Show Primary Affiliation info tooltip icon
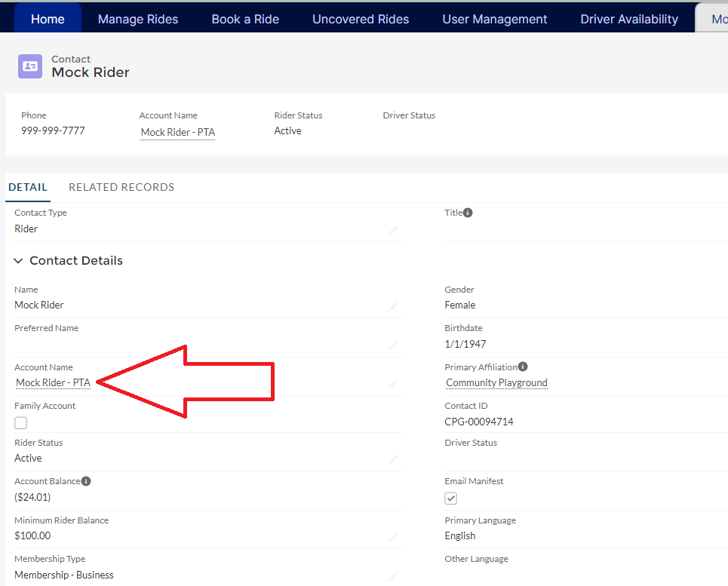The width and height of the screenshot is (728, 586). 523,367
